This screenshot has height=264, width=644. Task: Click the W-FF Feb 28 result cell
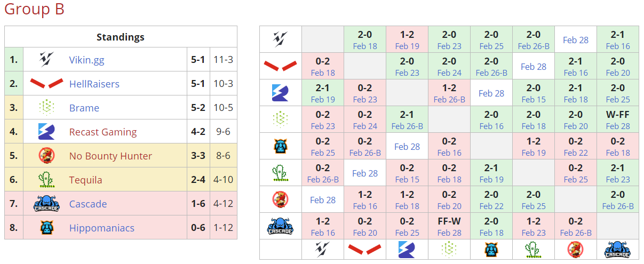(617, 119)
